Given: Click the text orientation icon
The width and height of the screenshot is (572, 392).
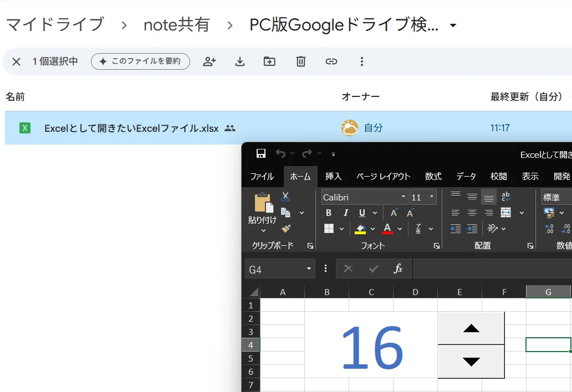Looking at the screenshot, I should (x=493, y=229).
